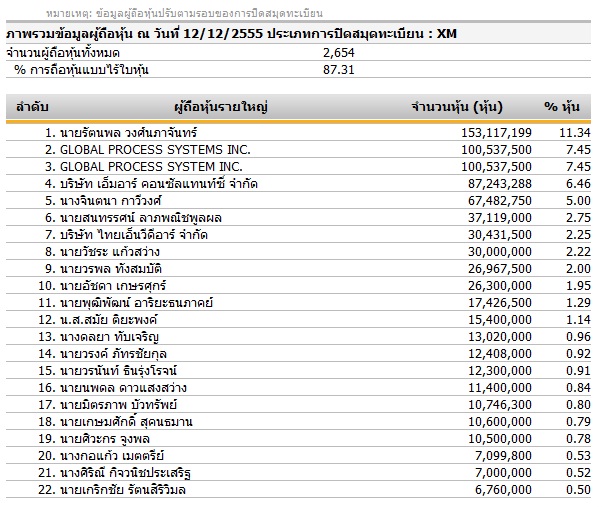Click share count 37,119,000
This screenshot has width=602, height=507.
[499, 218]
